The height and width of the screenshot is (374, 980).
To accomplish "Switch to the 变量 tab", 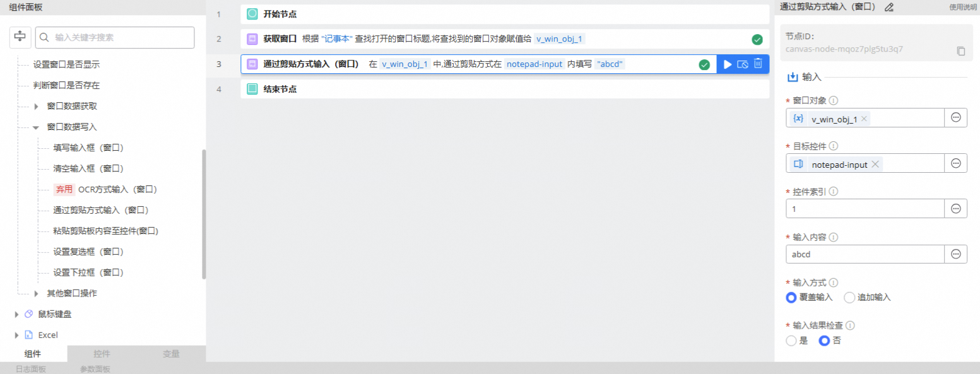I will point(171,354).
